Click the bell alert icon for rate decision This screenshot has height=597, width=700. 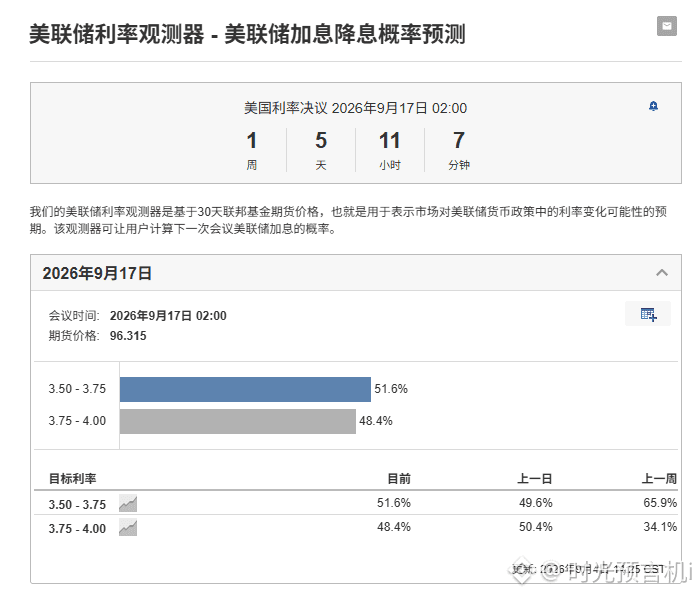pos(653,106)
